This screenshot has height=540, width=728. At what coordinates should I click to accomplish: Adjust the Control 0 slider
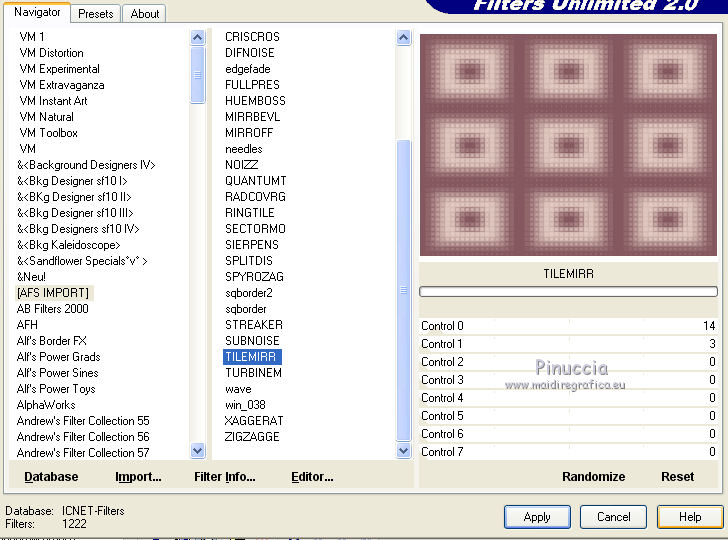pyautogui.click(x=568, y=326)
